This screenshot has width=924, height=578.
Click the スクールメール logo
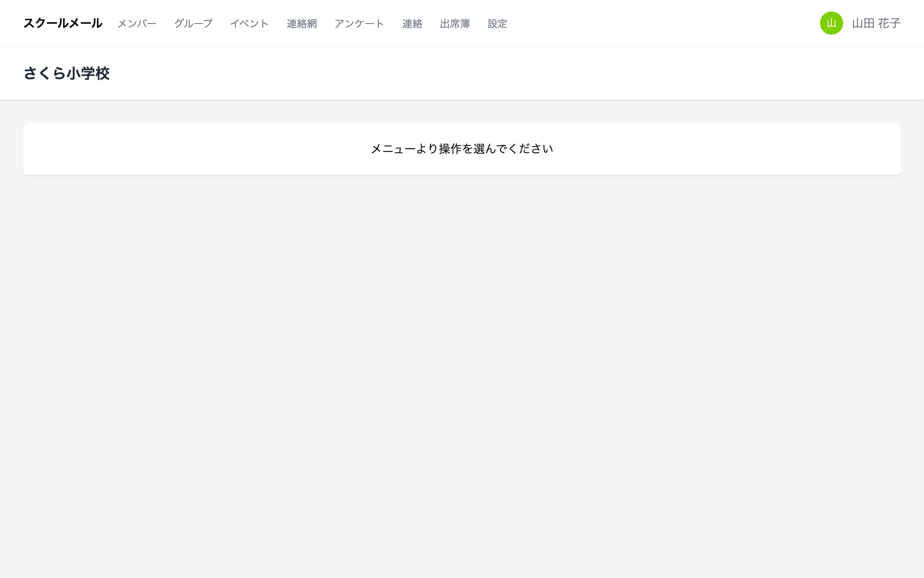tap(63, 23)
